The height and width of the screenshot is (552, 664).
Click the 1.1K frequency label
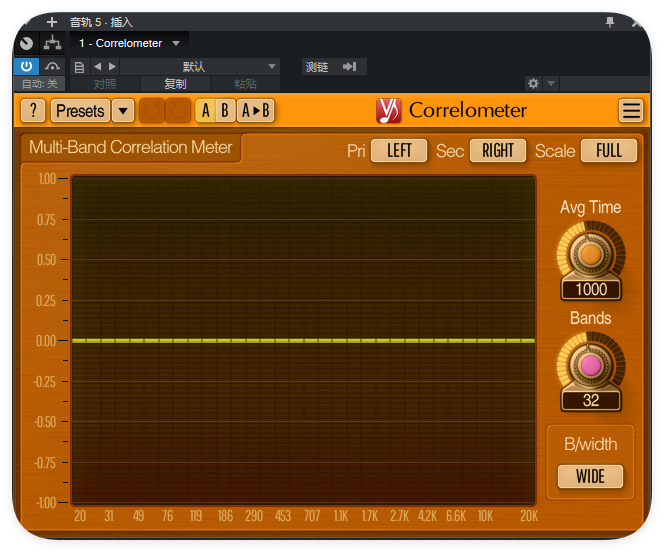341,516
